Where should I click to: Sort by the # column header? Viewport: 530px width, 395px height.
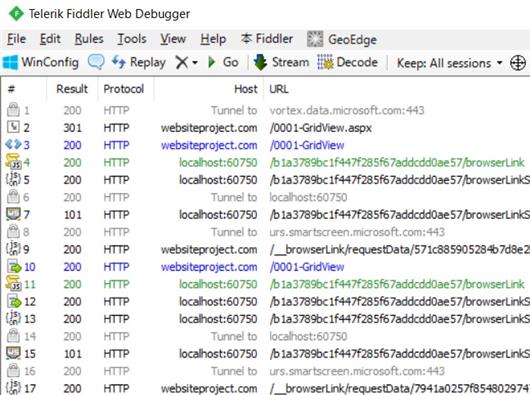(x=11, y=89)
